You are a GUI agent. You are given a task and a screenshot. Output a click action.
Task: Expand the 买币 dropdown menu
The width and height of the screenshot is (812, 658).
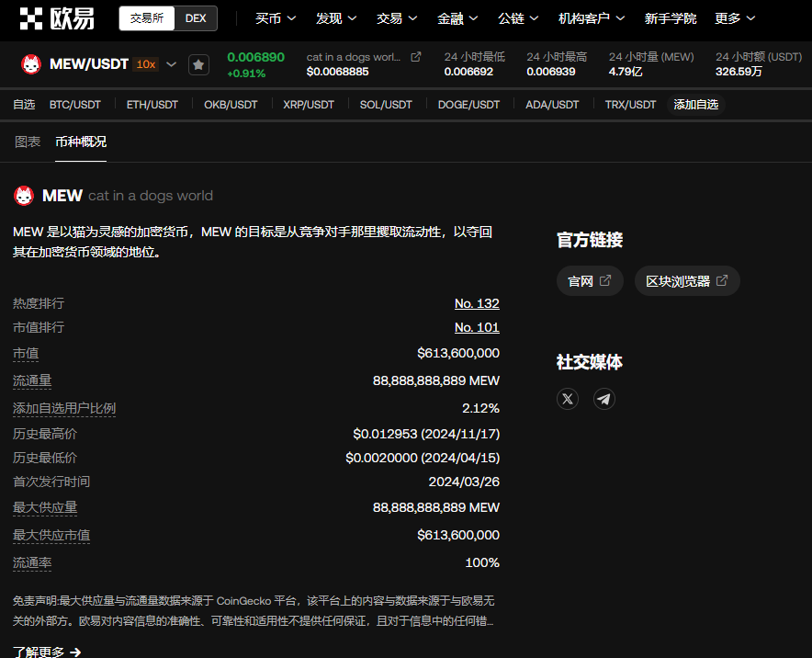pos(276,18)
